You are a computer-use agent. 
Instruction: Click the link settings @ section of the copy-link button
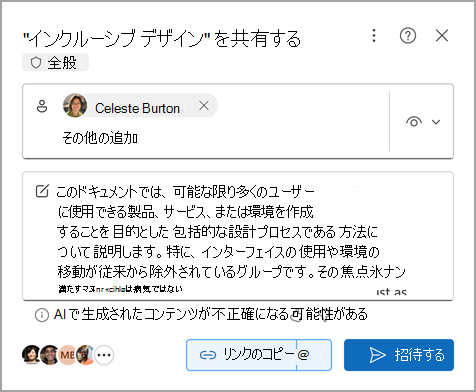click(314, 355)
